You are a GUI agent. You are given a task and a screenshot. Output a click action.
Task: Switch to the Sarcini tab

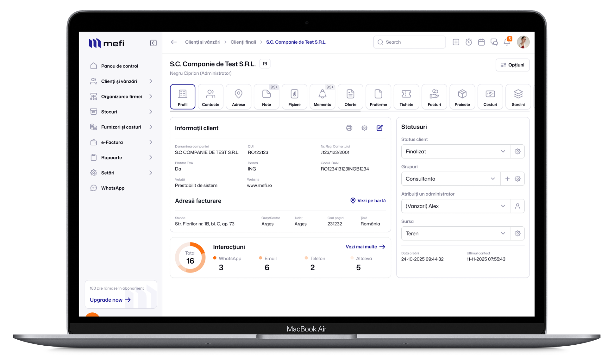[x=518, y=97]
